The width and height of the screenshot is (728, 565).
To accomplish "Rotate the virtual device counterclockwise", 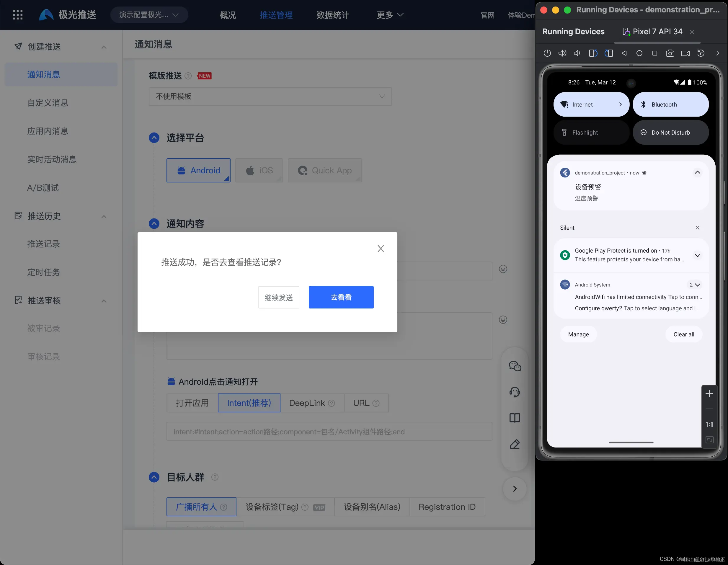I will 593,53.
